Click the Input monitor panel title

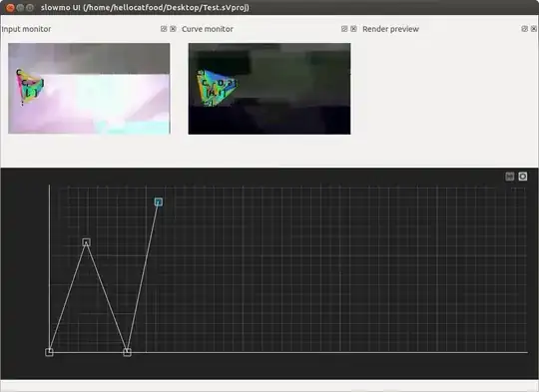coord(26,29)
